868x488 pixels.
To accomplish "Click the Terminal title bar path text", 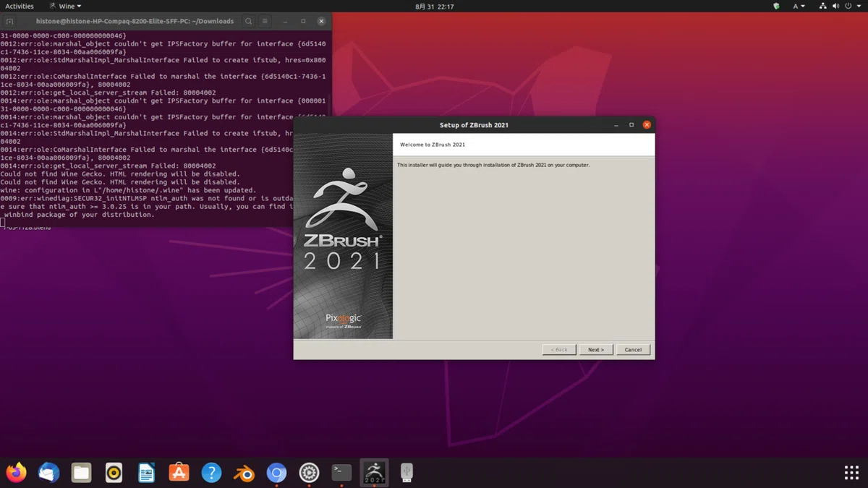I will (x=135, y=21).
